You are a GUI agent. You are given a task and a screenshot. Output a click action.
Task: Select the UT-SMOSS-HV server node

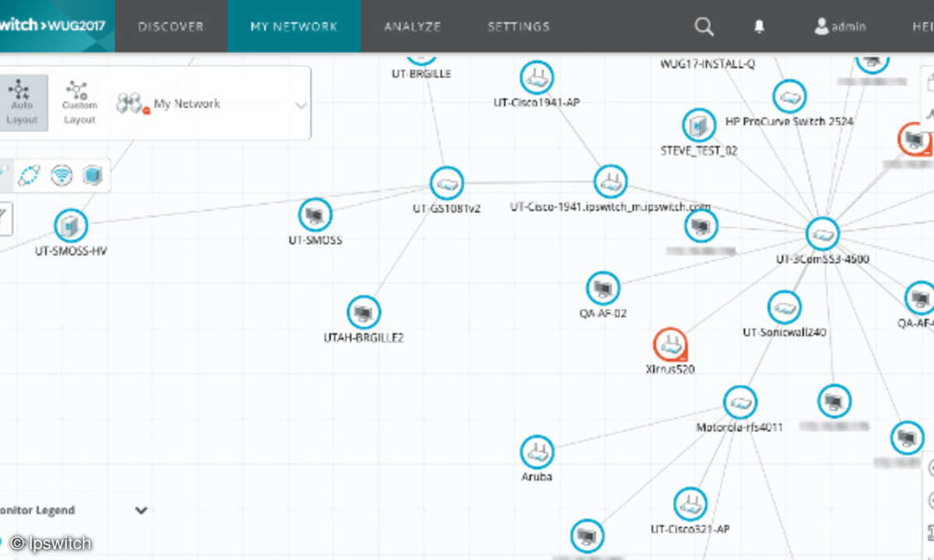click(x=71, y=226)
